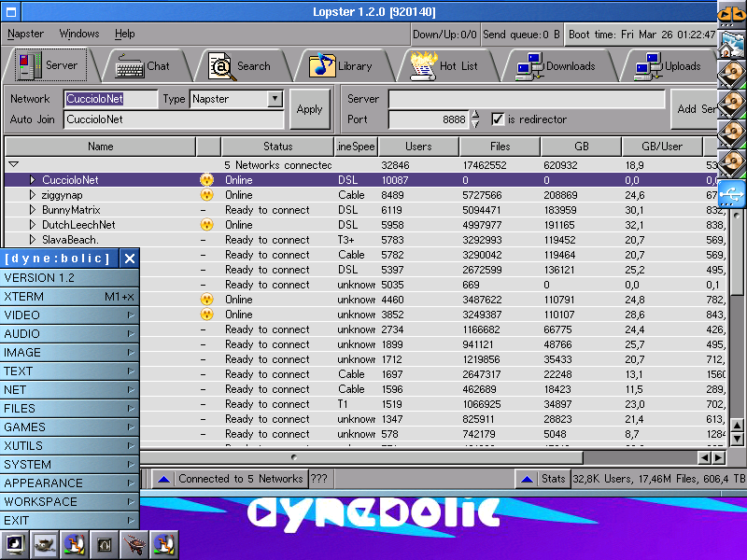Sort by the GB/User column header

tap(662, 147)
